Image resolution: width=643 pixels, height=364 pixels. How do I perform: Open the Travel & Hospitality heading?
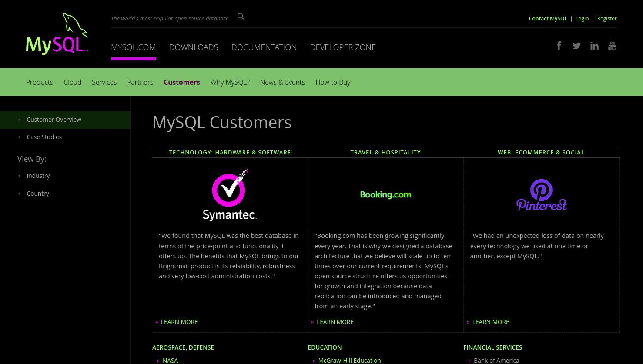[385, 152]
